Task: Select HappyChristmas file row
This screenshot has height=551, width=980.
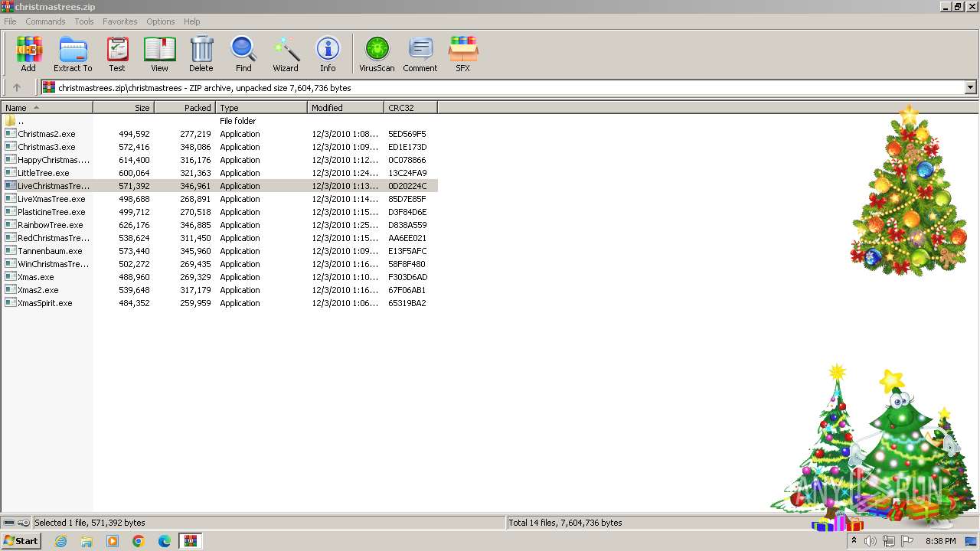Action: (220, 160)
